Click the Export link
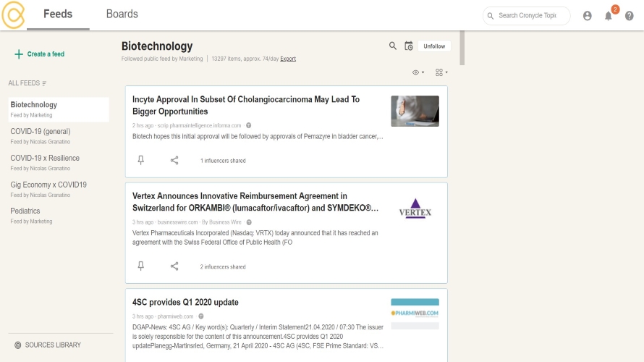Viewport: 644px width, 362px height. (x=288, y=59)
